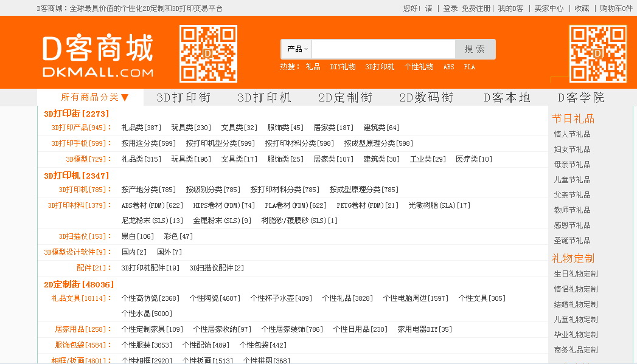
Task: Select 国外[7] software link
Action: pyautogui.click(x=169, y=252)
